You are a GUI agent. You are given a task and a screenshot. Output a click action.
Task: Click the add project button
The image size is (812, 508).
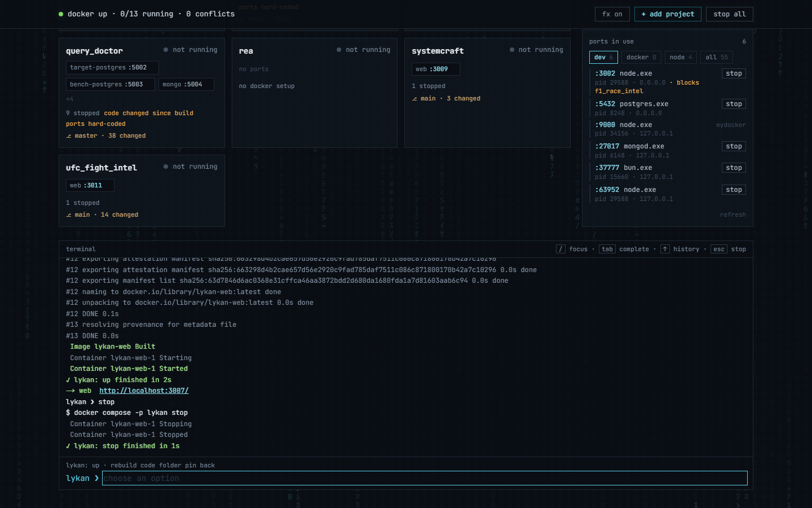pyautogui.click(x=668, y=14)
